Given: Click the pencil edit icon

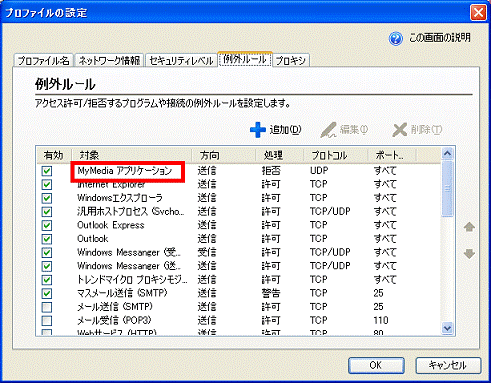Looking at the screenshot, I should click(x=328, y=130).
